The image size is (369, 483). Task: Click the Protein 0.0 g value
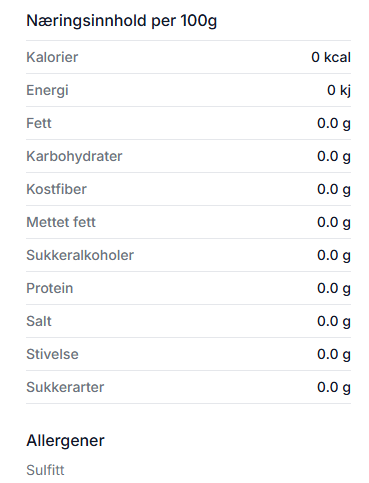tap(334, 289)
